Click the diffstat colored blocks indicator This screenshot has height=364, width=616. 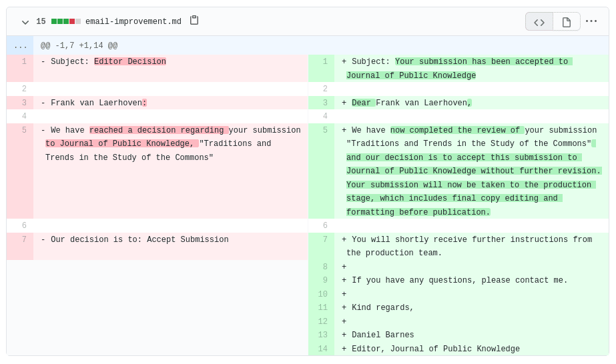click(65, 22)
